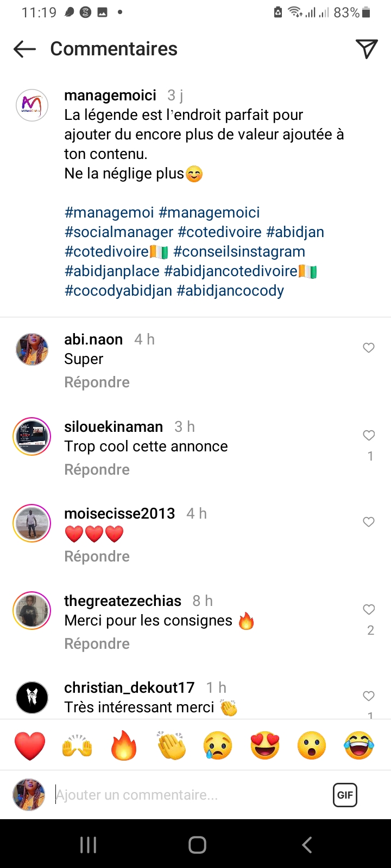
Task: Like silouekinaman's comment with the heart
Action: point(369,435)
